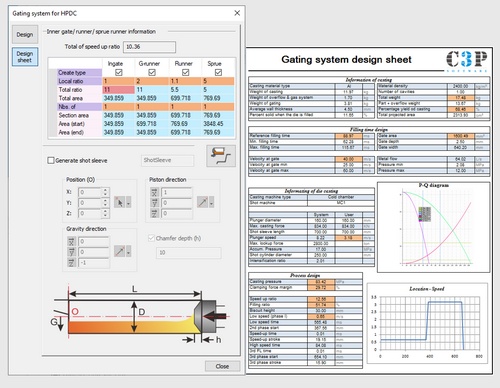This screenshot has height=388, width=500.
Task: Click the Close button at dialog bottom
Action: [x=222, y=366]
